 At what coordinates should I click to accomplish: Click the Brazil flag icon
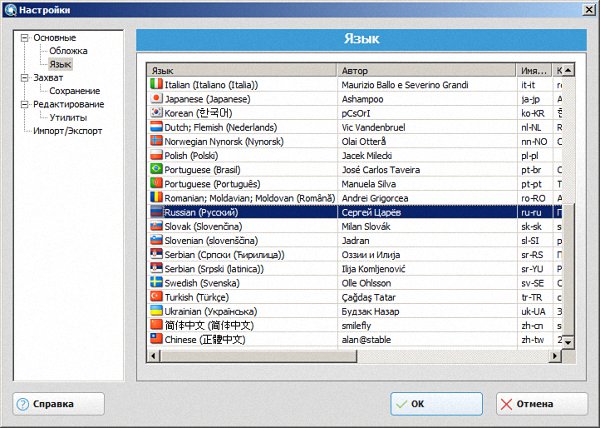155,170
